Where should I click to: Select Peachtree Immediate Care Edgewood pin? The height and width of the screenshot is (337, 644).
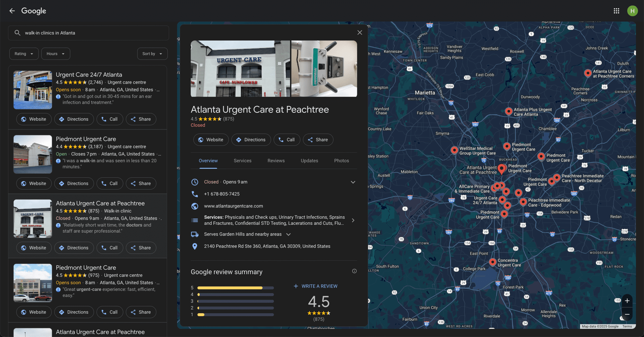(x=523, y=201)
